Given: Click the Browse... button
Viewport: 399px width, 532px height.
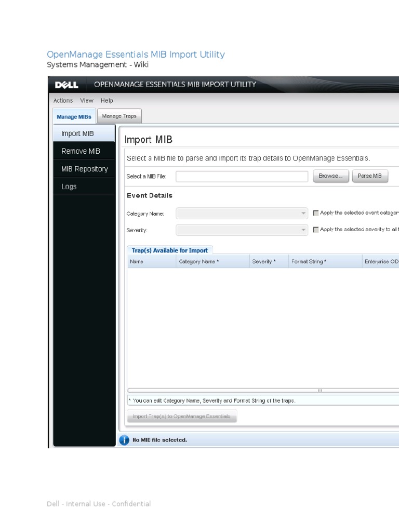Looking at the screenshot, I should point(331,176).
